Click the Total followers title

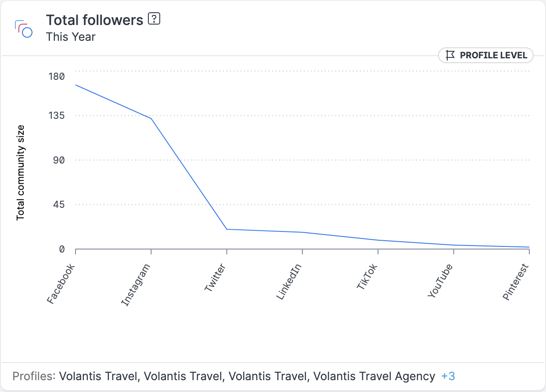[x=95, y=20]
